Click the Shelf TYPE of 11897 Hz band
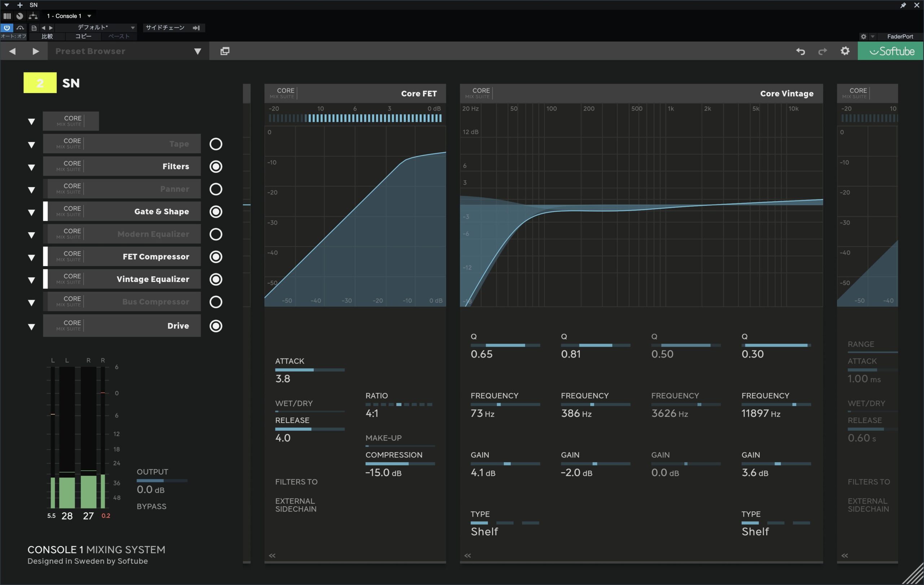Image resolution: width=924 pixels, height=585 pixels. (x=755, y=532)
